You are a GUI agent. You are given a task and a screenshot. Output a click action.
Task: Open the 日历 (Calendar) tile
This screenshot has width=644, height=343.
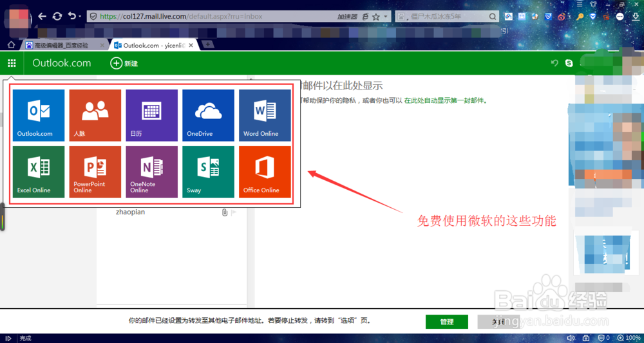click(151, 115)
